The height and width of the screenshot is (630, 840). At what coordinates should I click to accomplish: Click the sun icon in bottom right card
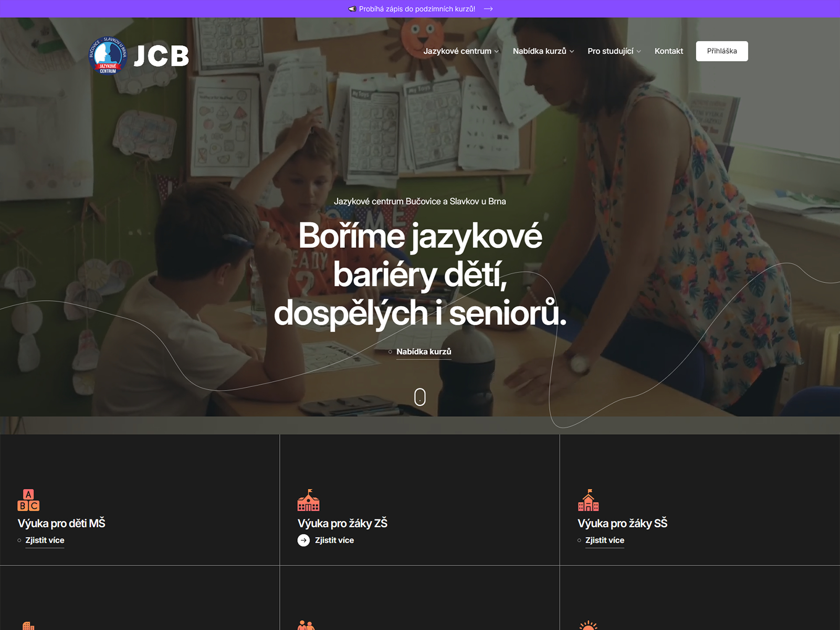[589, 625]
